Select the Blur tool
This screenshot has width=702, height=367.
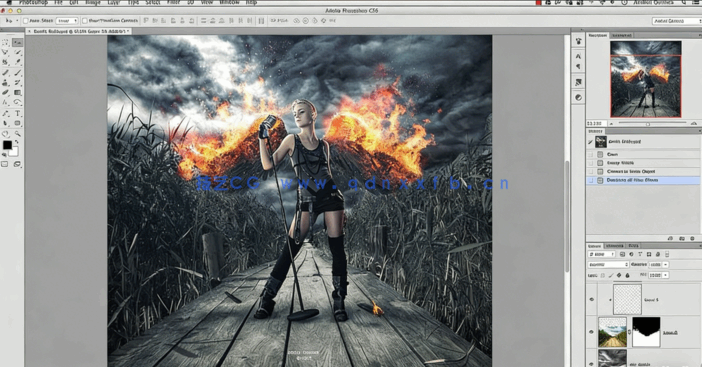[x=6, y=102]
